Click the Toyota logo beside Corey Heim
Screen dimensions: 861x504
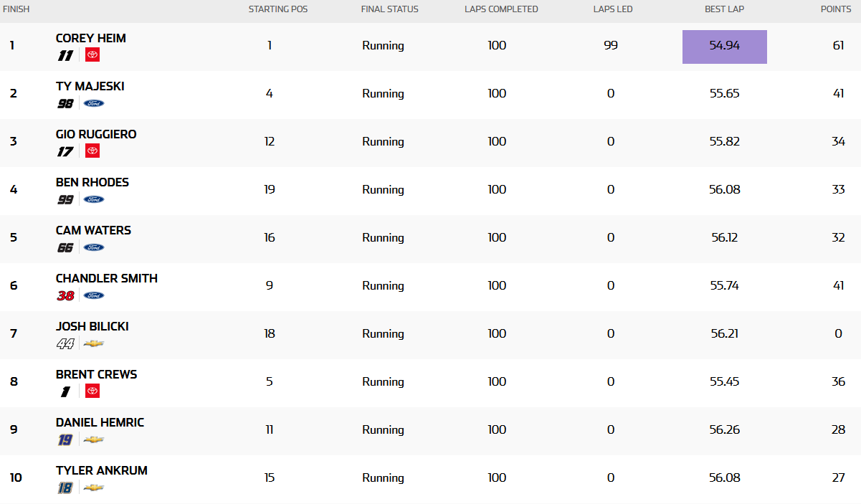point(92,54)
